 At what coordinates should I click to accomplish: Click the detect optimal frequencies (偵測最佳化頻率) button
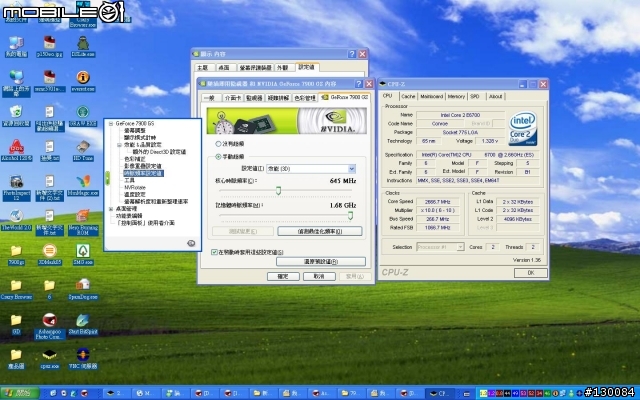pos(320,231)
